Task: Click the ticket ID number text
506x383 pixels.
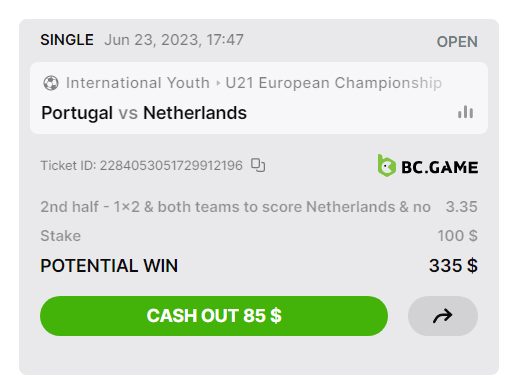Action: tap(171, 165)
